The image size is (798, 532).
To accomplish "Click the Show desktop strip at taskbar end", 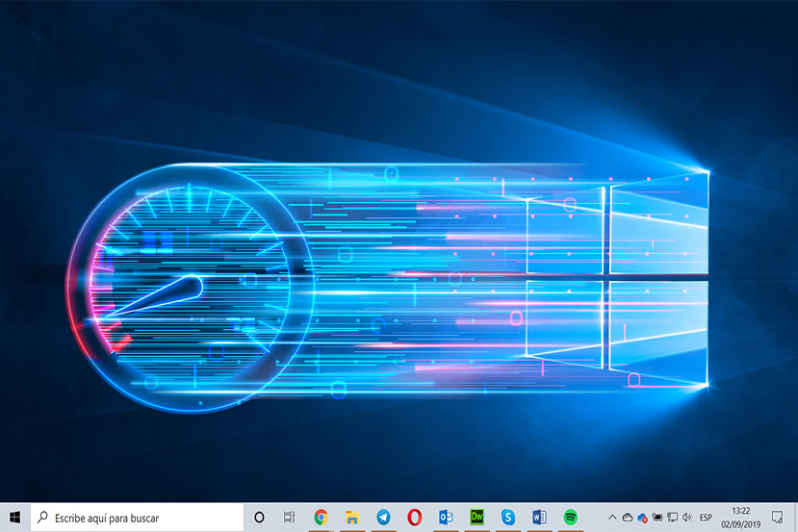I will (795, 518).
